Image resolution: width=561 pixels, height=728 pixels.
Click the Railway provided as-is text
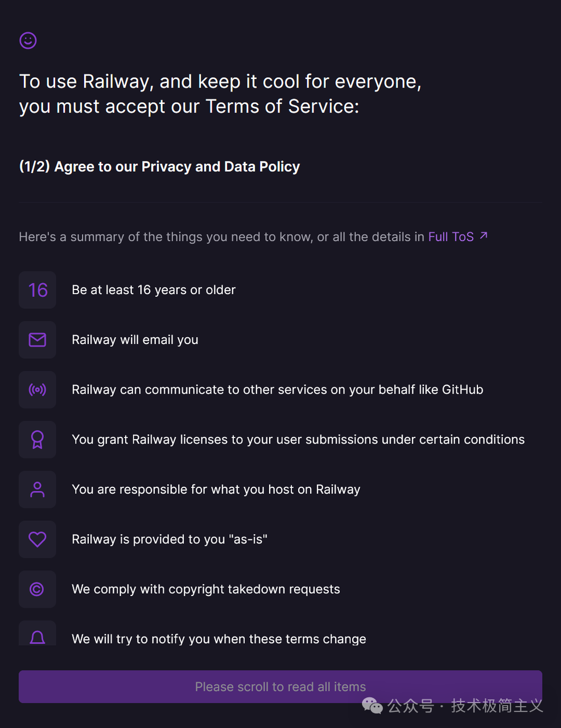pos(170,539)
